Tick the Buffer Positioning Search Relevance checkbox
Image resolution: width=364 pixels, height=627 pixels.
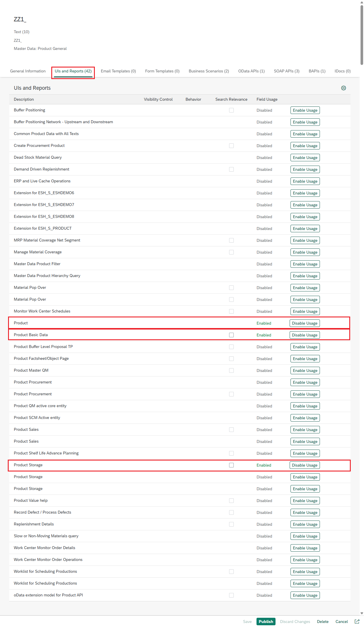point(231,110)
